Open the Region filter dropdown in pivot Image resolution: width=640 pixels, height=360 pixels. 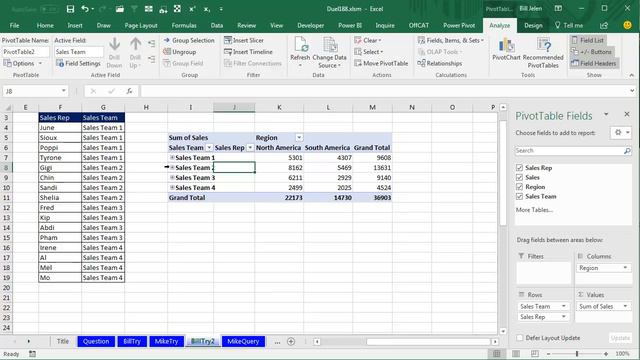click(x=299, y=138)
